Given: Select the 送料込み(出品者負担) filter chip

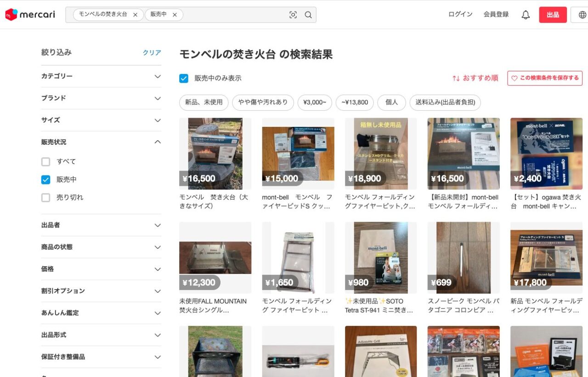Looking at the screenshot, I should pyautogui.click(x=445, y=103).
